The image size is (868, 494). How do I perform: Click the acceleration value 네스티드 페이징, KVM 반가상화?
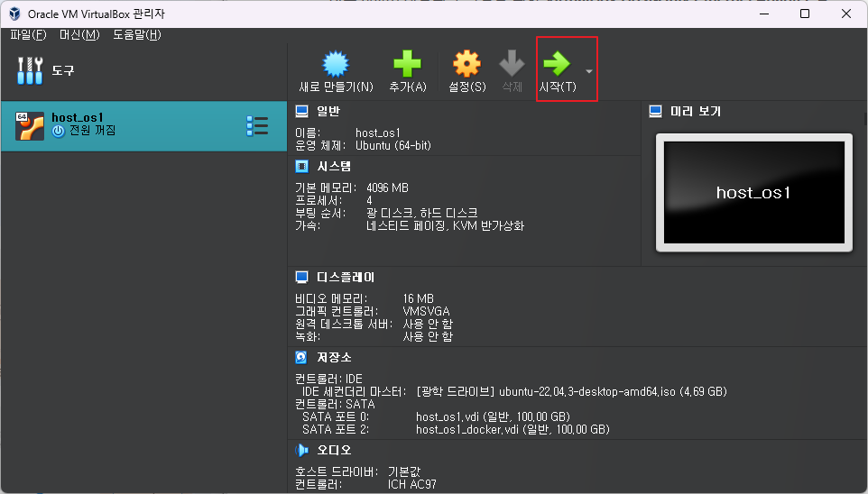pos(445,225)
